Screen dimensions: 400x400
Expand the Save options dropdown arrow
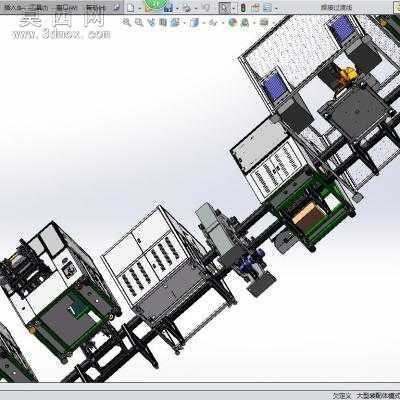point(177,8)
